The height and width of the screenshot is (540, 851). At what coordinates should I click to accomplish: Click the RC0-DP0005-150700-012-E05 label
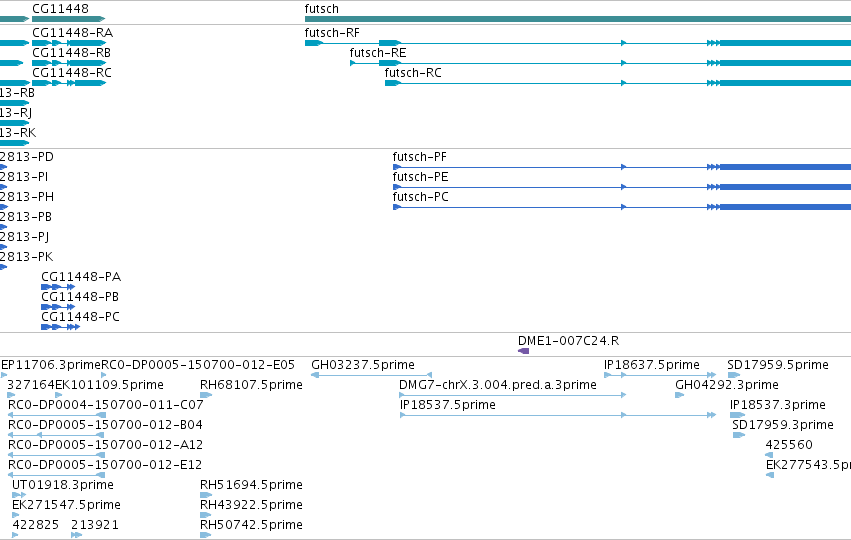198,365
